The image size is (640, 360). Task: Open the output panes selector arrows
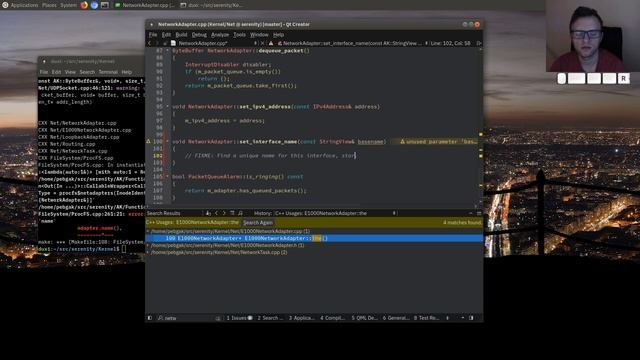tap(447, 318)
